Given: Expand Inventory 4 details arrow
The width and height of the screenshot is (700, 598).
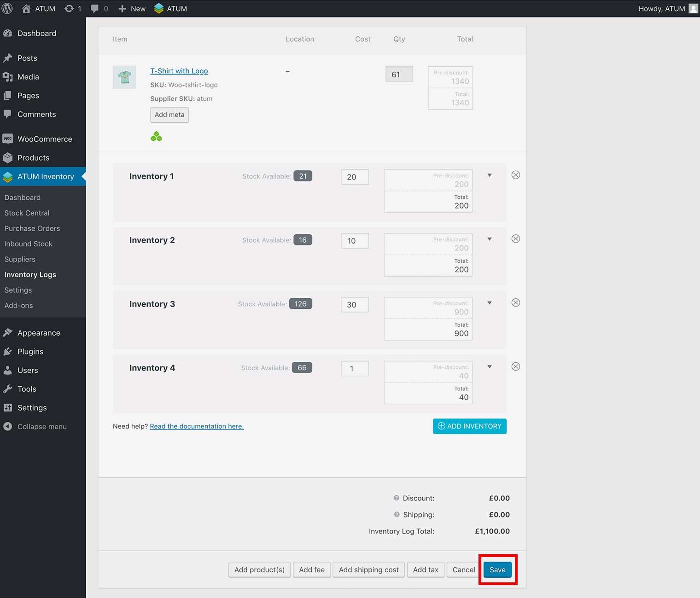Looking at the screenshot, I should (x=490, y=367).
